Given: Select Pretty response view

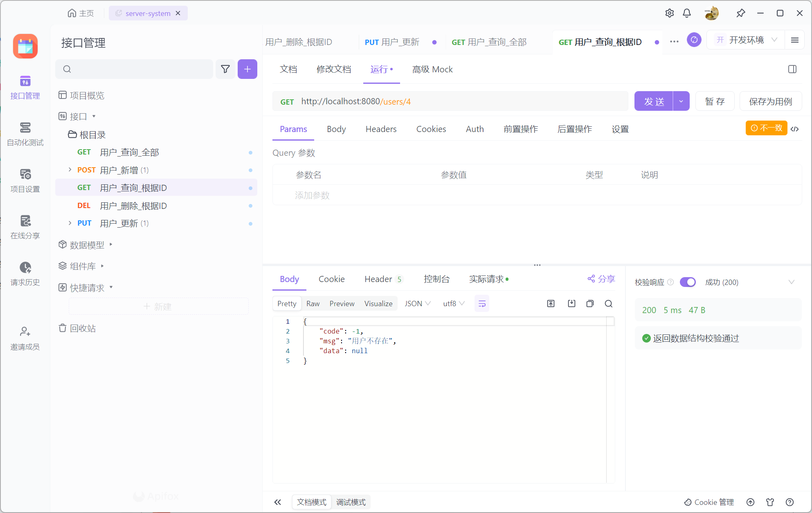Looking at the screenshot, I should click(287, 304).
